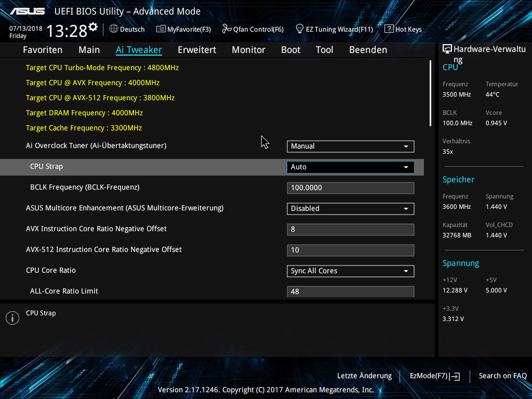Click Letzte Änderung at the bottom

click(x=364, y=376)
